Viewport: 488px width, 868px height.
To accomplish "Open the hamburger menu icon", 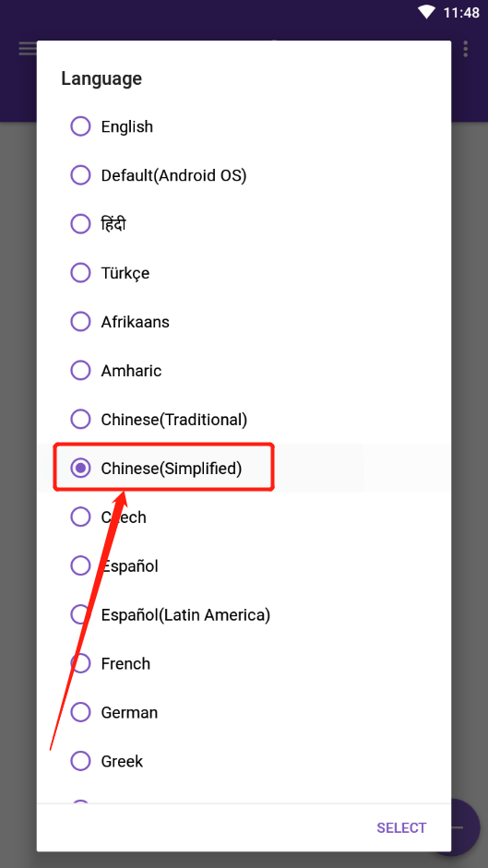I will pos(27,49).
